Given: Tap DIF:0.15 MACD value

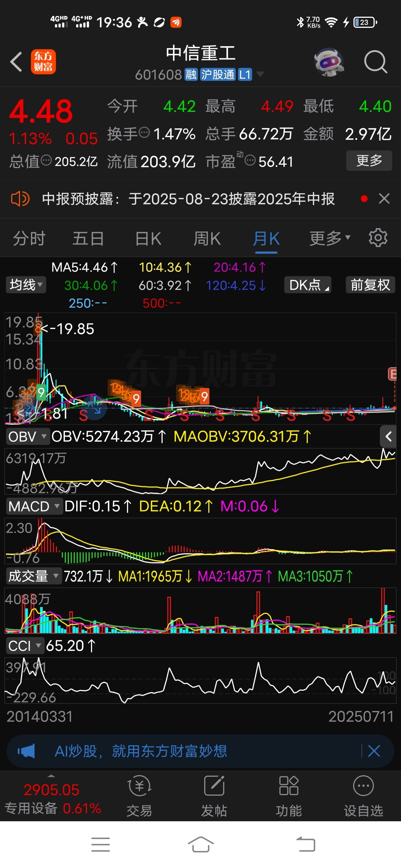Looking at the screenshot, I should coord(98,506).
